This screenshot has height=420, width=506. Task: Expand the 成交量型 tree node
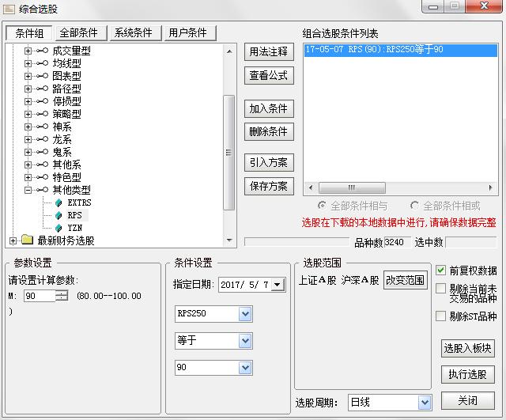tap(28, 51)
